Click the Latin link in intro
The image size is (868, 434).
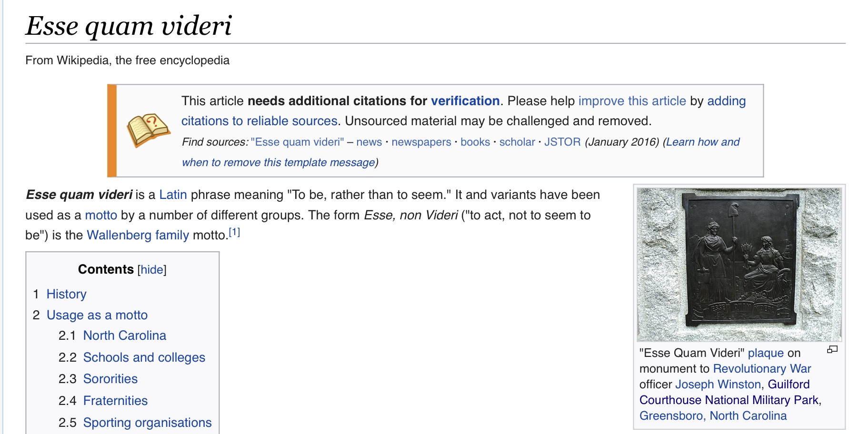pos(173,195)
